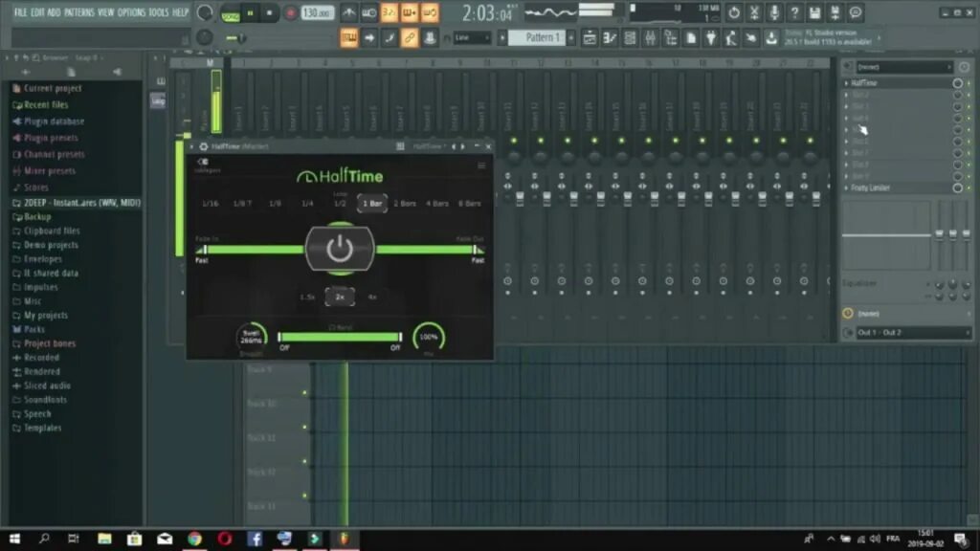Toggle the countdown before recording icon

tap(389, 12)
